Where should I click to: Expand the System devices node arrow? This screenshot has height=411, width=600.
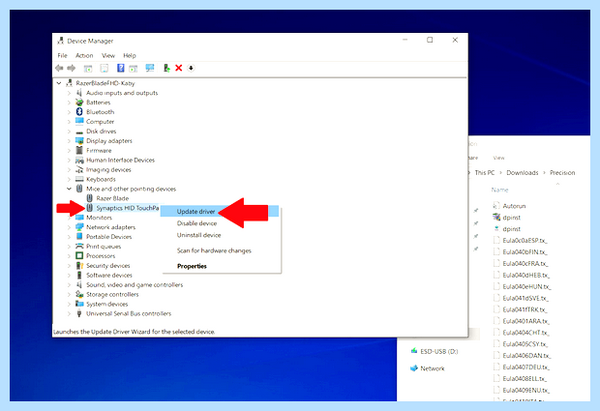pos(69,304)
